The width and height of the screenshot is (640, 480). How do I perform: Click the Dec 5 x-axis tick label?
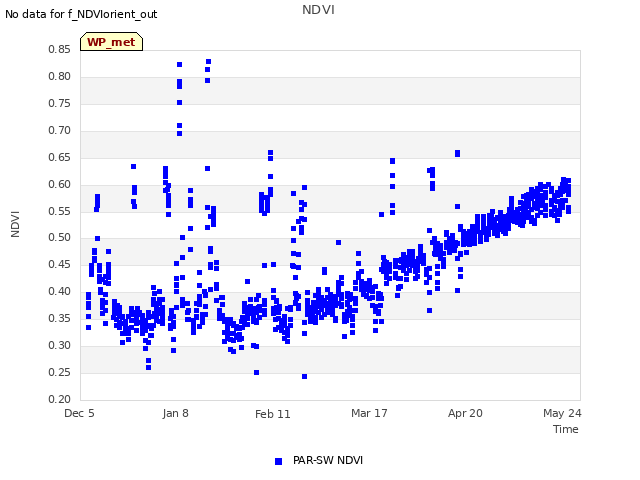pyautogui.click(x=79, y=413)
